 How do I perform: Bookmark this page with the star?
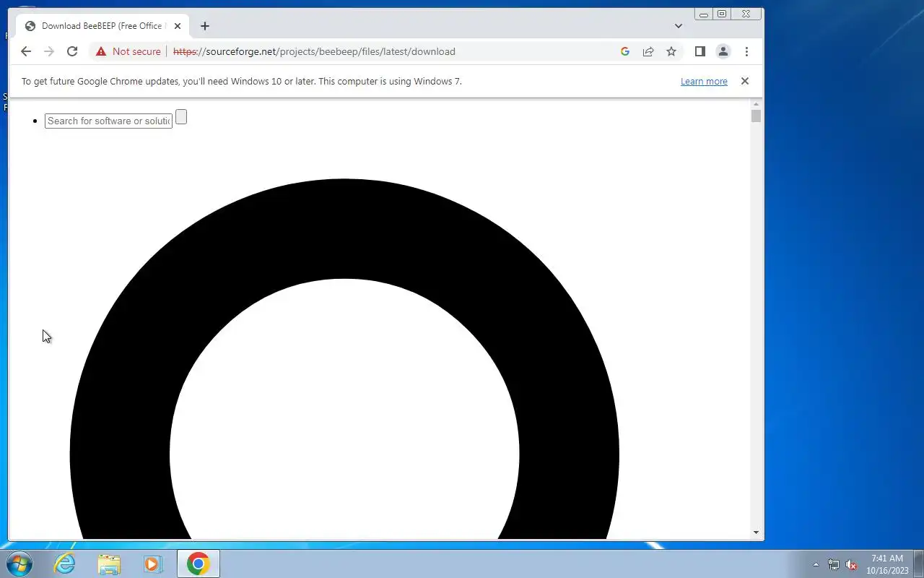click(671, 51)
